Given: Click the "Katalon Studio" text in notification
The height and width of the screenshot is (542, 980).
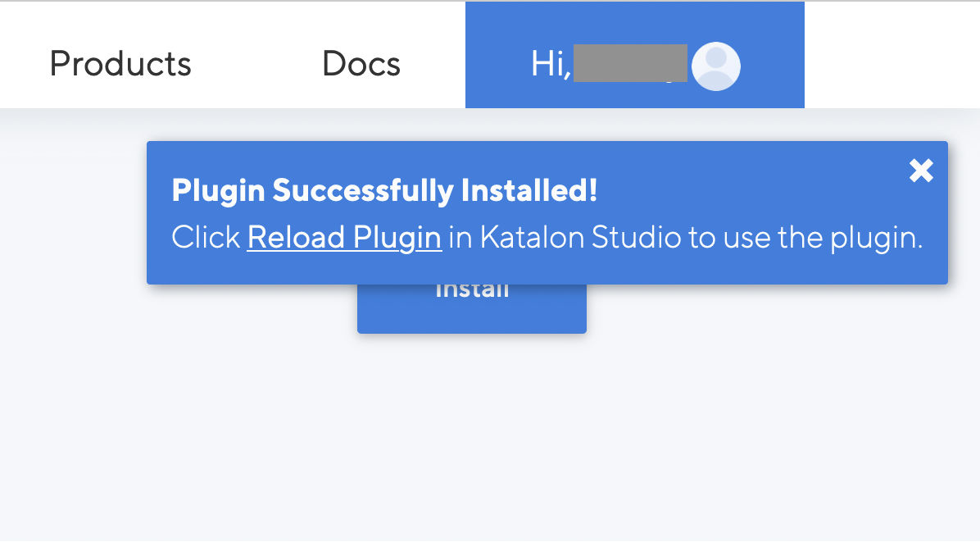Looking at the screenshot, I should point(580,238).
